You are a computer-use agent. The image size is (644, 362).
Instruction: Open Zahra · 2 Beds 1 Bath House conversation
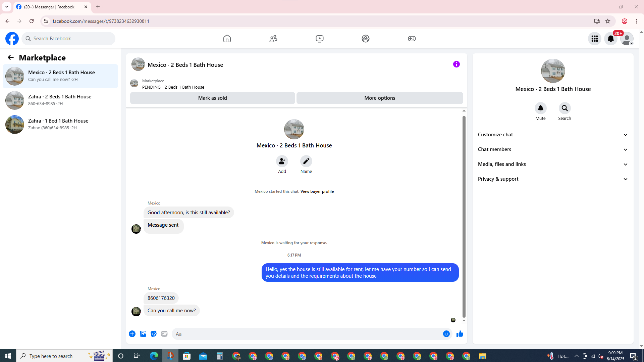[x=60, y=100]
